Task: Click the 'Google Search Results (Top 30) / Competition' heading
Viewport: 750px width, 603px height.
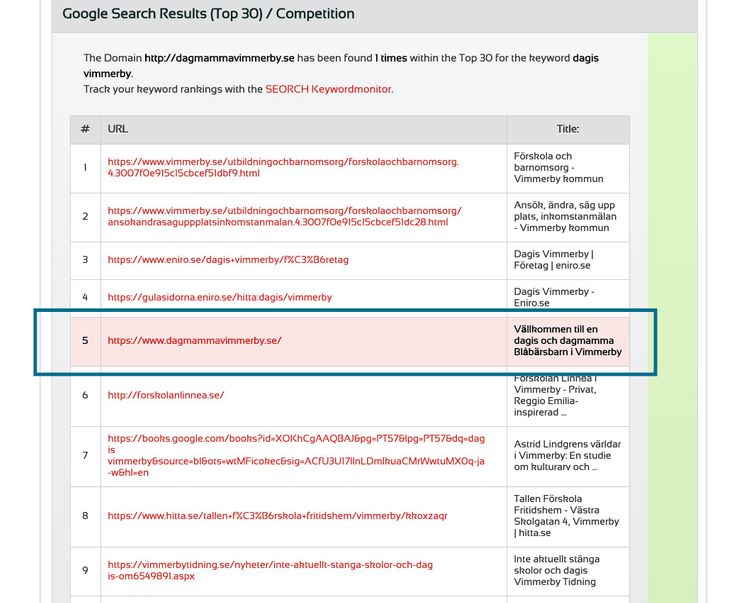Action: [x=209, y=13]
